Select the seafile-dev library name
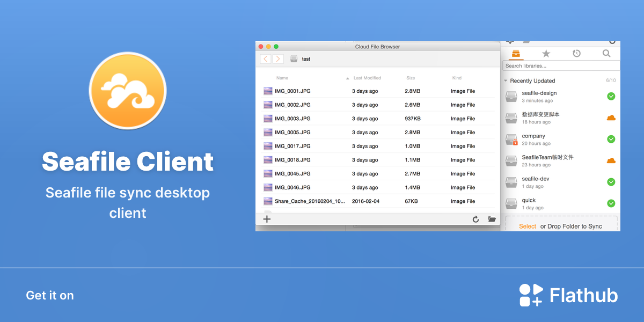The image size is (644, 322). coord(536,179)
